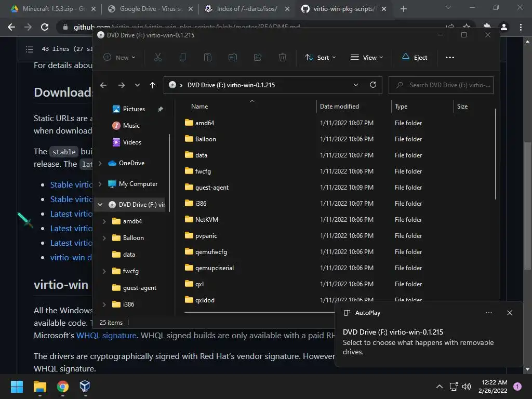The width and height of the screenshot is (532, 399).
Task: Select the qemupciserial folder in file list
Action: point(209,268)
